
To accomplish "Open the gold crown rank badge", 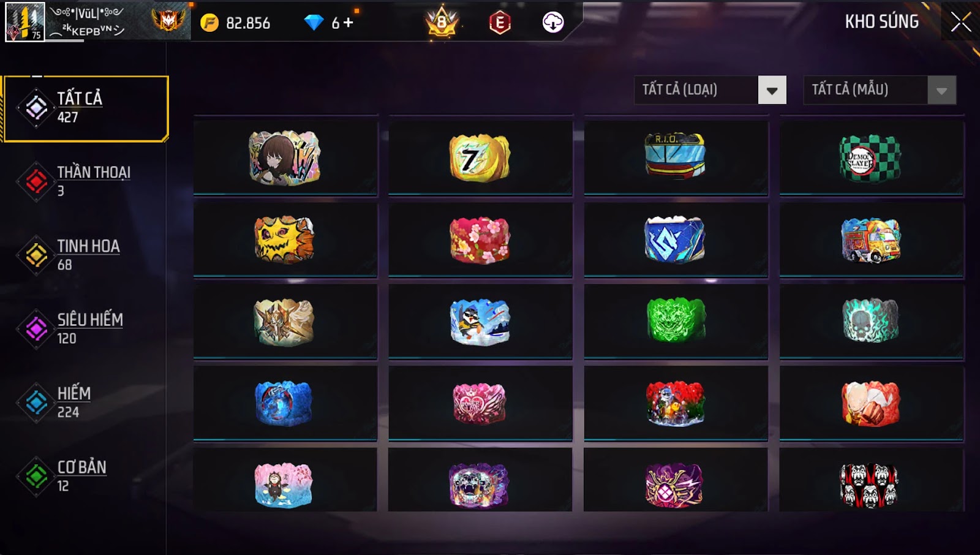I will point(442,23).
